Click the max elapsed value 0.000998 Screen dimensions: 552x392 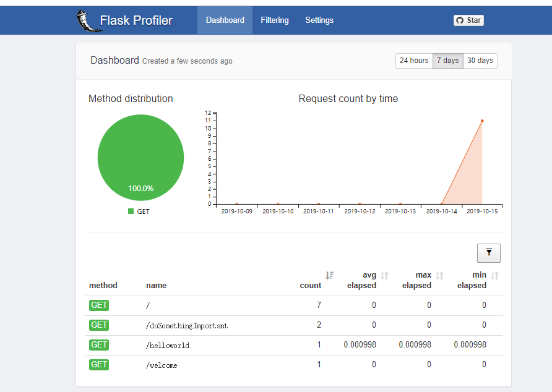(415, 344)
